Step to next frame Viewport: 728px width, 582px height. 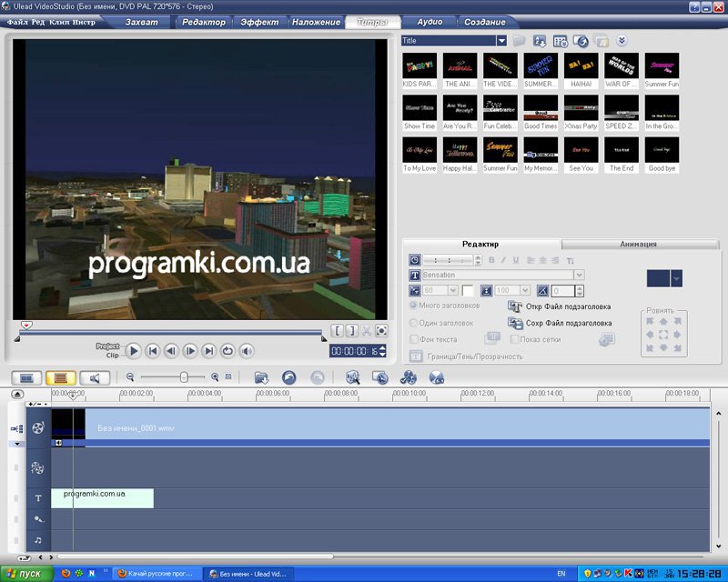coord(190,351)
